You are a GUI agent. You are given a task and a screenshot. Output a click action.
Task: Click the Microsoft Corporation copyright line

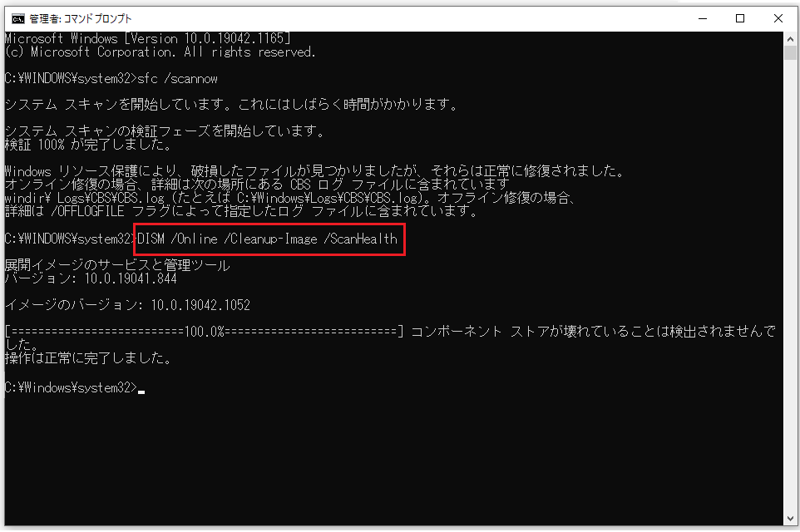point(160,52)
